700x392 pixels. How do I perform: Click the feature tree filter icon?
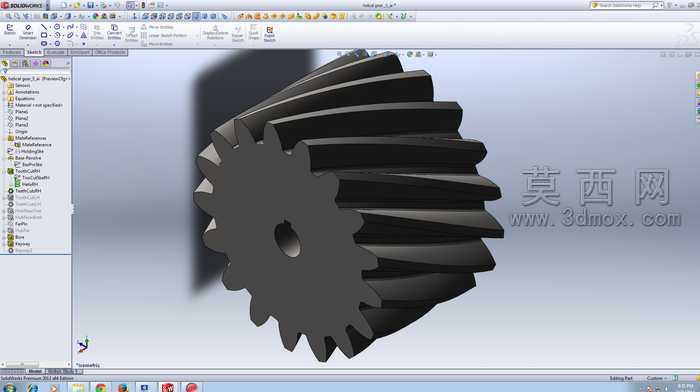click(5, 71)
